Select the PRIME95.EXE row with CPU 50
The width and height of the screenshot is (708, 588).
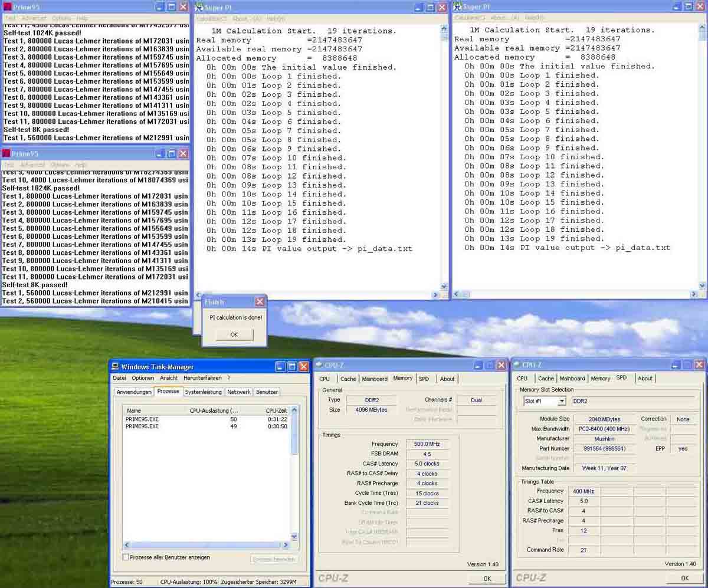[x=206, y=419]
